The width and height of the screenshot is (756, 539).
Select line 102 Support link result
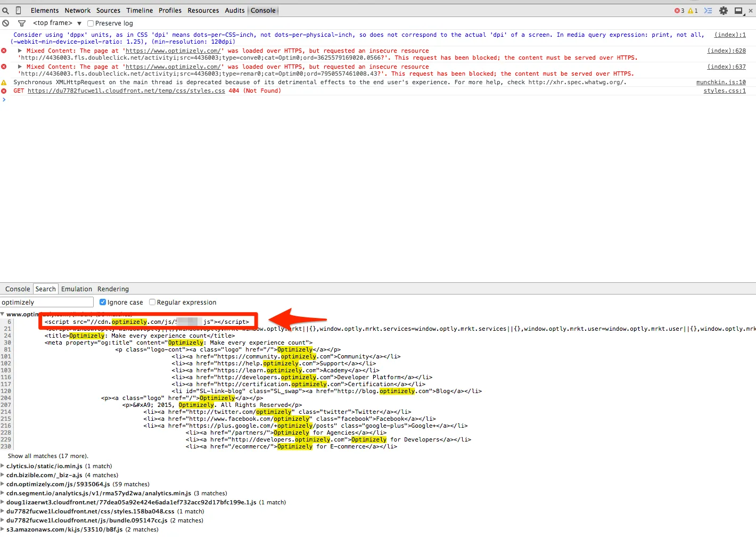(x=274, y=363)
